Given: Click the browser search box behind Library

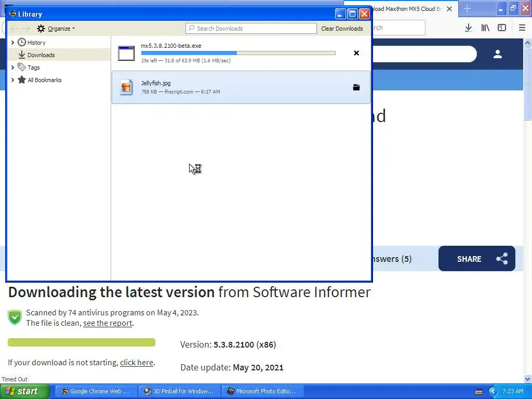Looking at the screenshot, I should pos(398,28).
